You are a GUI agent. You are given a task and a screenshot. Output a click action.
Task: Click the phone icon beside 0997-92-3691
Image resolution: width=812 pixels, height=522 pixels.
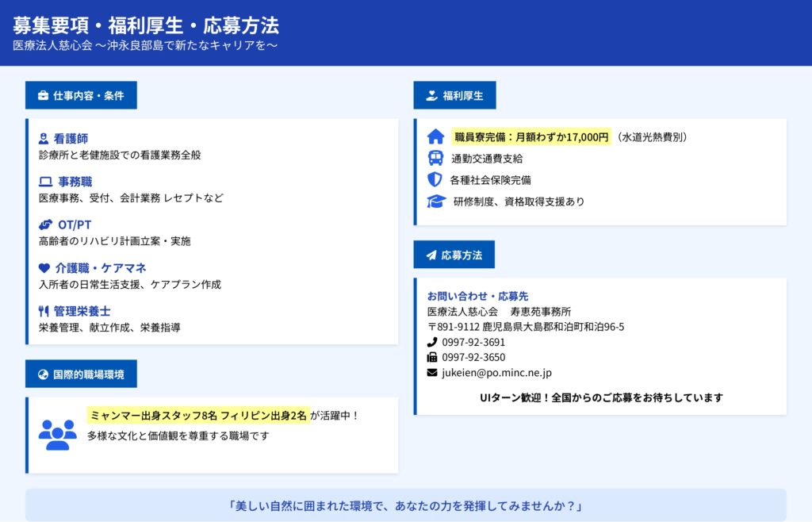[x=432, y=342]
